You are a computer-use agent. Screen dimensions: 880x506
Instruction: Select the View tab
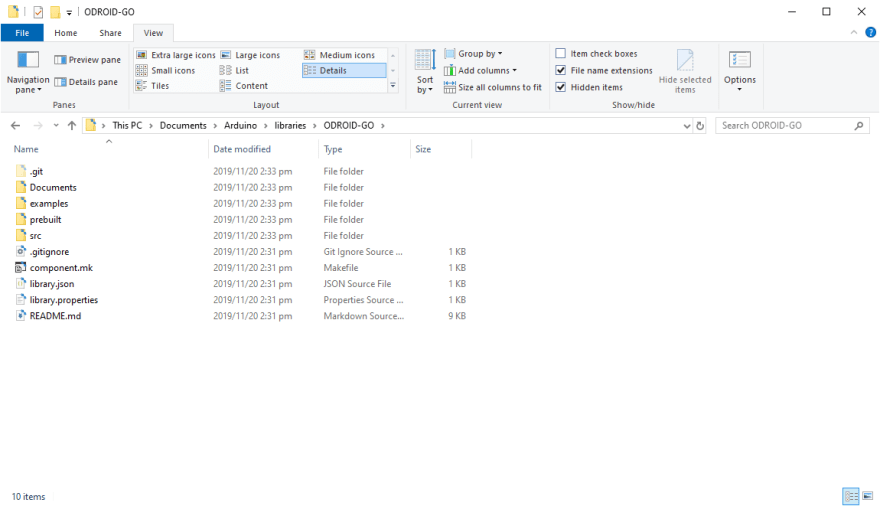153,33
